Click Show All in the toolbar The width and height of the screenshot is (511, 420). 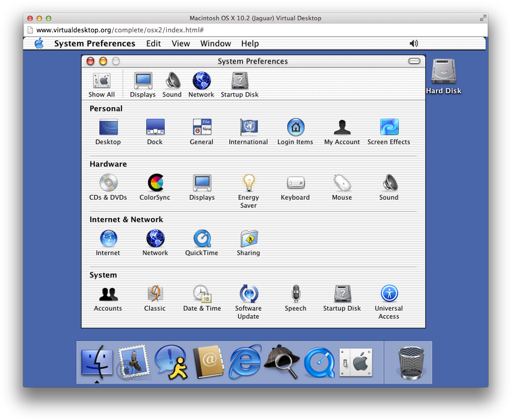pos(101,83)
